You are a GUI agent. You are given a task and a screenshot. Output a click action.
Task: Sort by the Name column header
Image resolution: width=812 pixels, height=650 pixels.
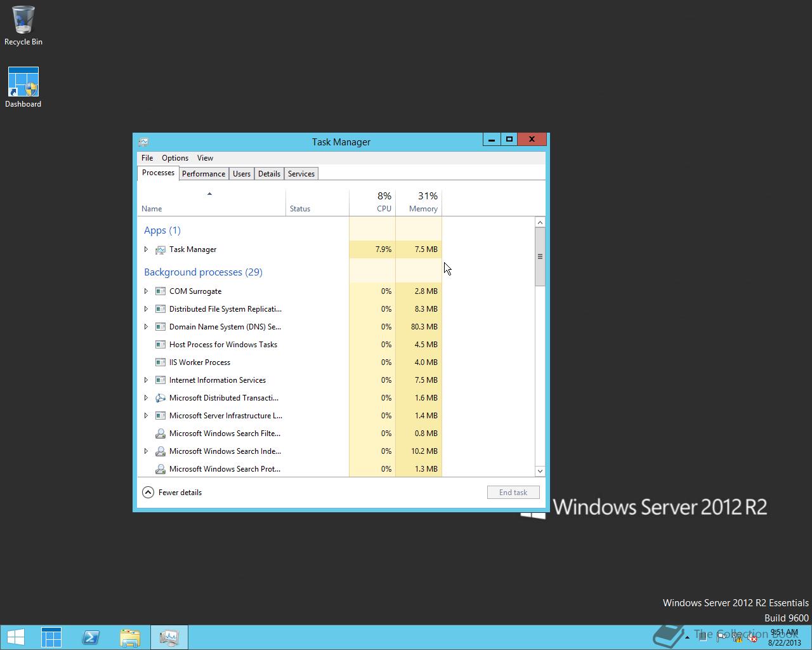point(211,202)
